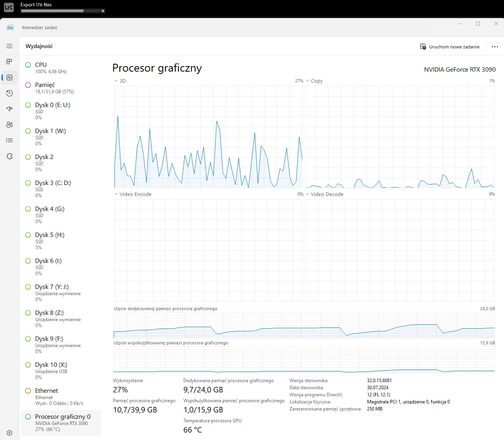Screen dimensions: 504x440
Task: Open the three-dots more options menu
Action: point(495,46)
